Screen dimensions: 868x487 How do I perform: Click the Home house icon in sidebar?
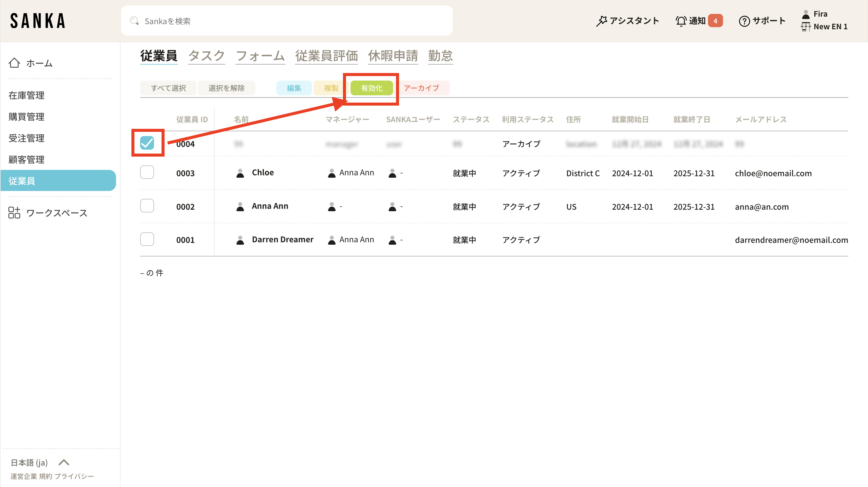click(x=14, y=63)
